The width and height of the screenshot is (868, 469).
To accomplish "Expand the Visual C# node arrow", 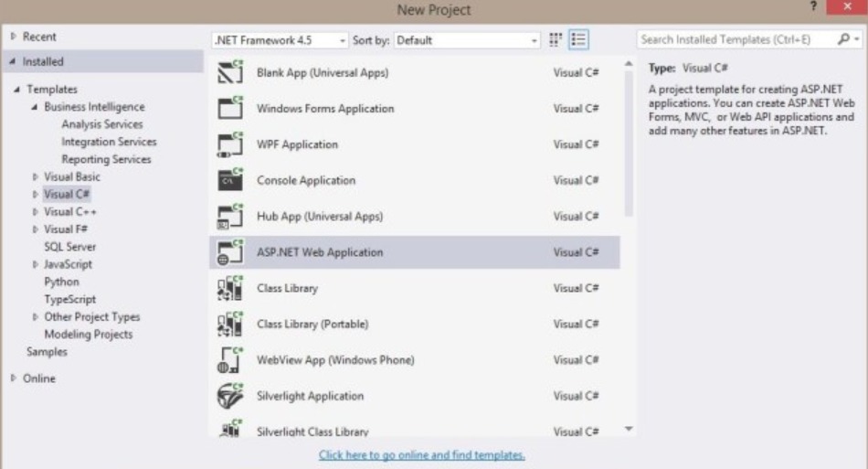I will [x=35, y=195].
